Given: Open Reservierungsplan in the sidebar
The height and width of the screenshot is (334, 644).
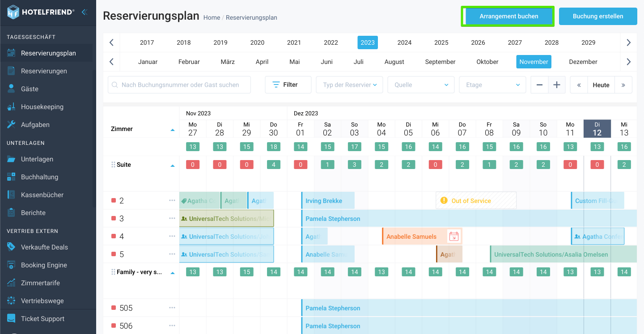Looking at the screenshot, I should point(48,53).
